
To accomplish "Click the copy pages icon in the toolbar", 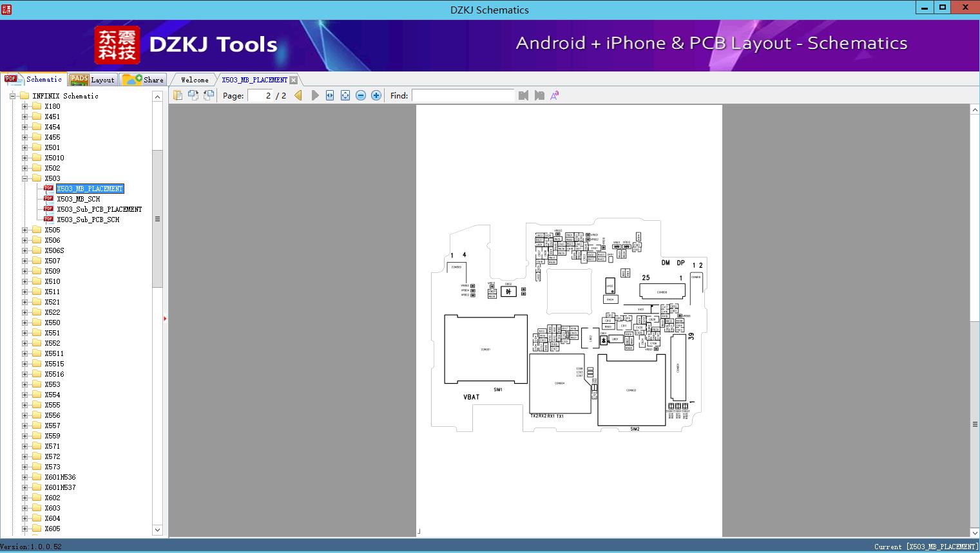I will [x=178, y=95].
